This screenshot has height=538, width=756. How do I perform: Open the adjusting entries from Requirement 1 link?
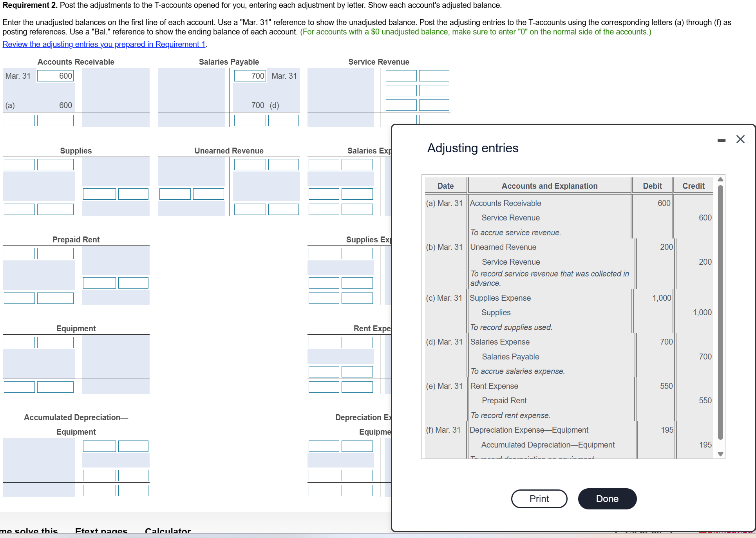coord(104,44)
